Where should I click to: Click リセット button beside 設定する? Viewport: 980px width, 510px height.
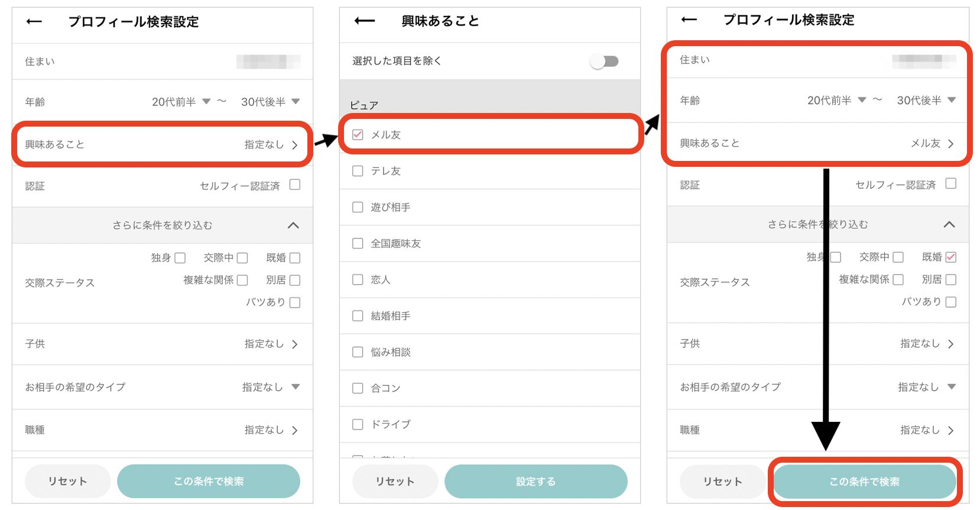coord(395,482)
